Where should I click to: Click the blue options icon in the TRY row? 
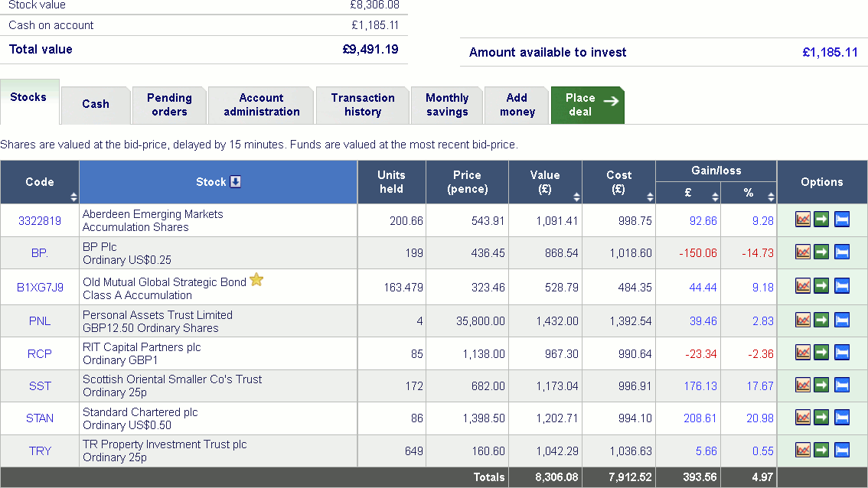841,450
